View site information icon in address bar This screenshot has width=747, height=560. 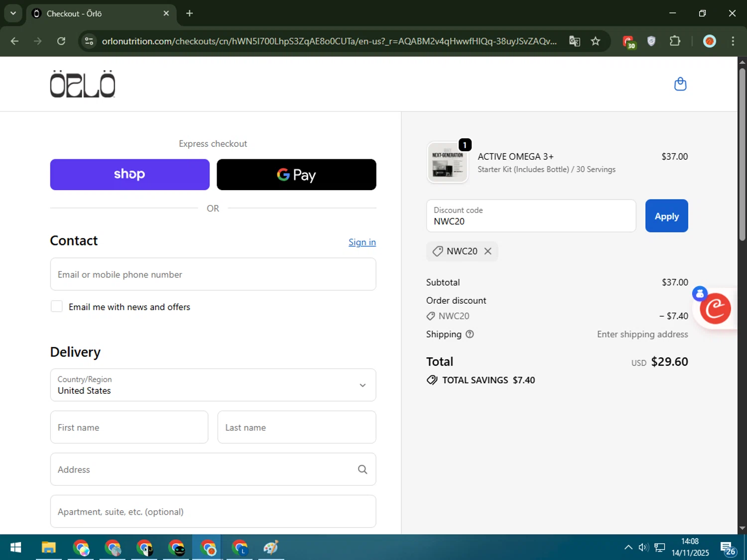[89, 41]
